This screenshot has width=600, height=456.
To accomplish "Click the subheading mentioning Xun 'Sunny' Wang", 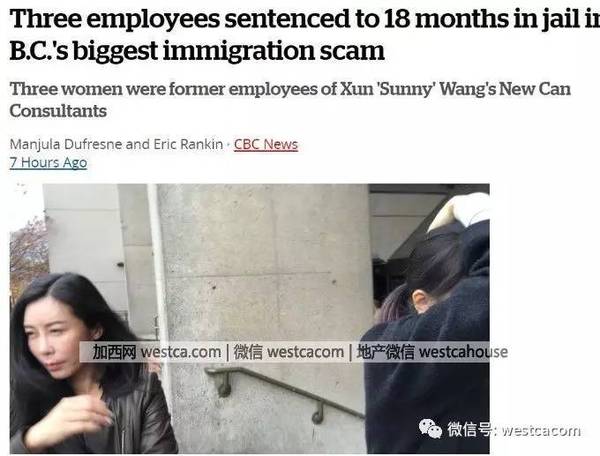I will tap(290, 89).
